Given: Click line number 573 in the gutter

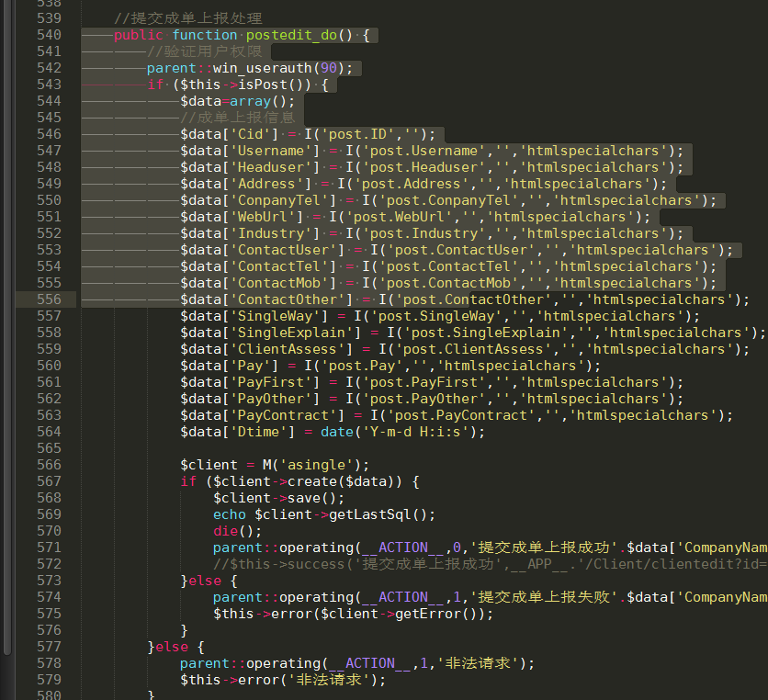Looking at the screenshot, I should tap(49, 581).
